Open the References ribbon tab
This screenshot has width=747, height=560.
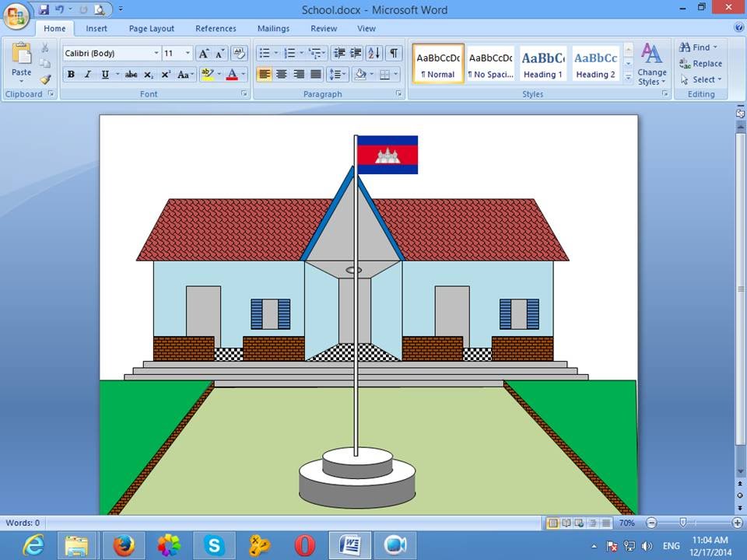[216, 28]
